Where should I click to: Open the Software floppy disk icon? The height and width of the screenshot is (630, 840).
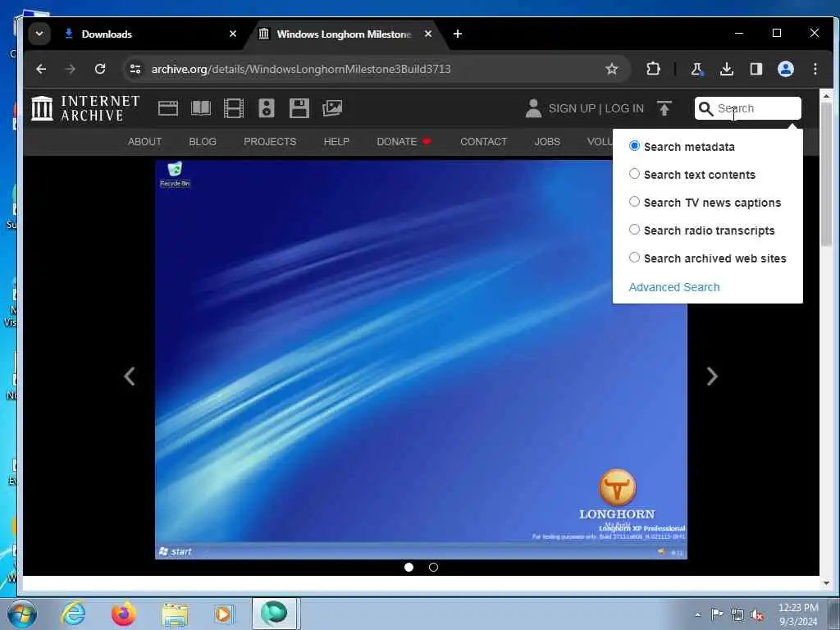click(299, 108)
